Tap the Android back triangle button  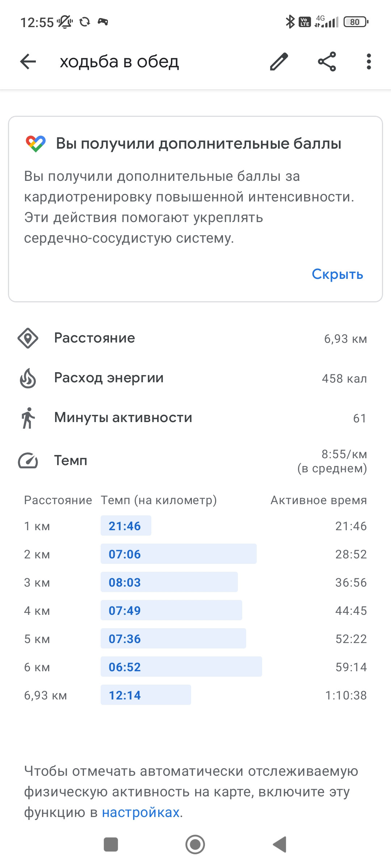[279, 844]
